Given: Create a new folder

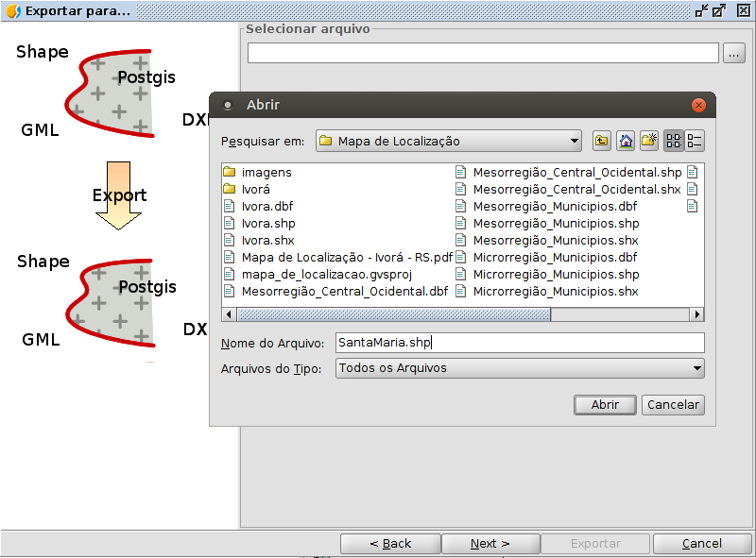Looking at the screenshot, I should [x=648, y=141].
